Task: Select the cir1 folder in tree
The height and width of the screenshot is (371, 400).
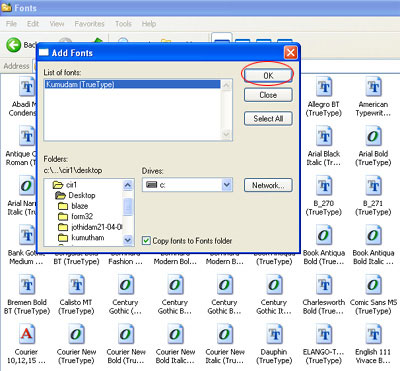Action: click(x=65, y=185)
